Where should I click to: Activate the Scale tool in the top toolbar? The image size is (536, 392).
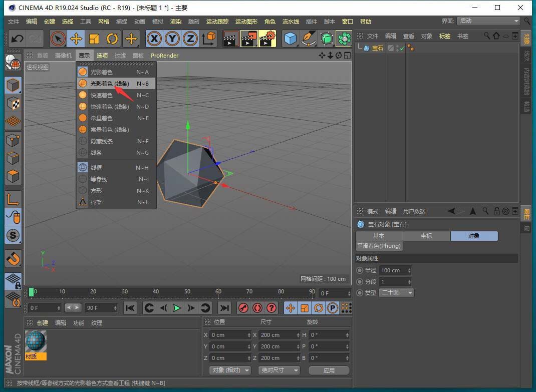pyautogui.click(x=94, y=39)
